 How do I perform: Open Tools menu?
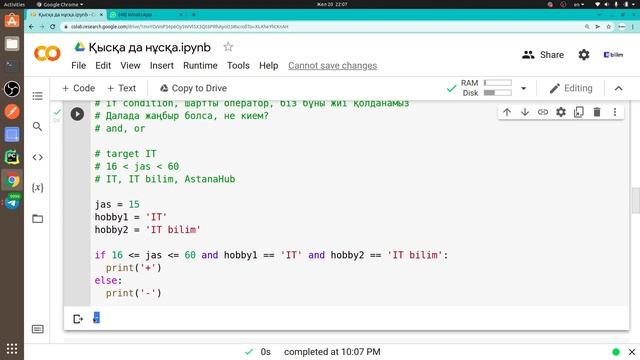pyautogui.click(x=238, y=66)
